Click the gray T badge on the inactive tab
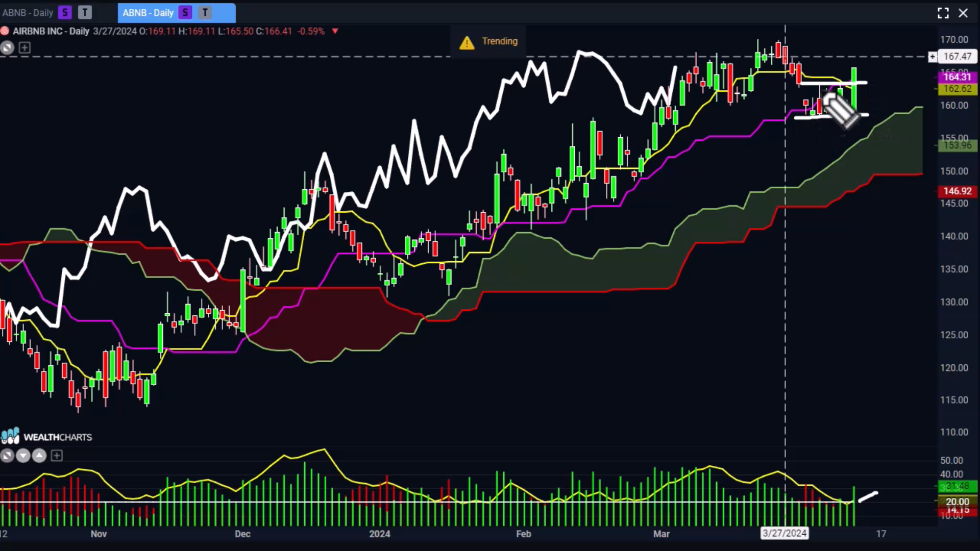The width and height of the screenshot is (980, 551). pyautogui.click(x=85, y=13)
